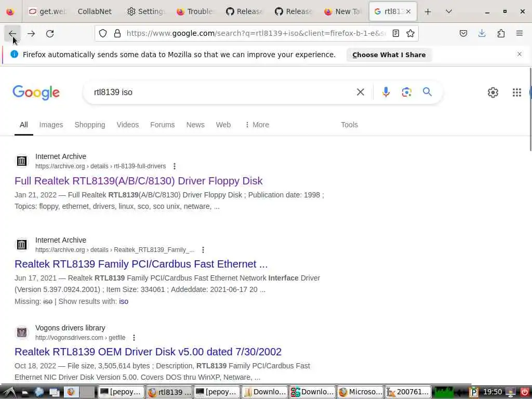Click the Firefox launcher in the taskbar
This screenshot has width=532, height=399.
[x=71, y=392]
